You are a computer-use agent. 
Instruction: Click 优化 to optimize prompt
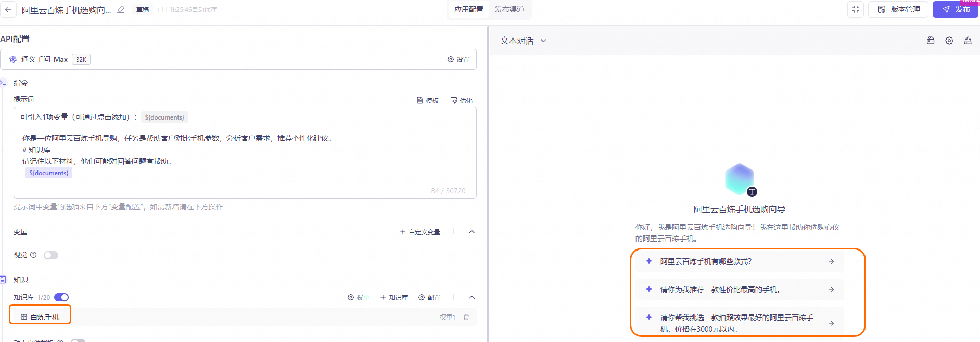(462, 100)
